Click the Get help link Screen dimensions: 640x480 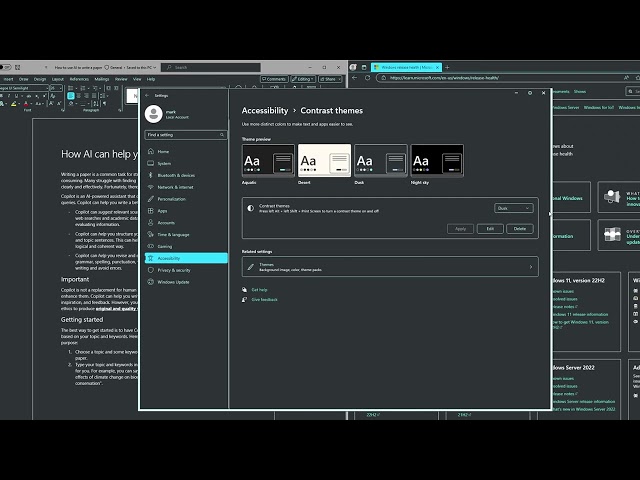[259, 290]
